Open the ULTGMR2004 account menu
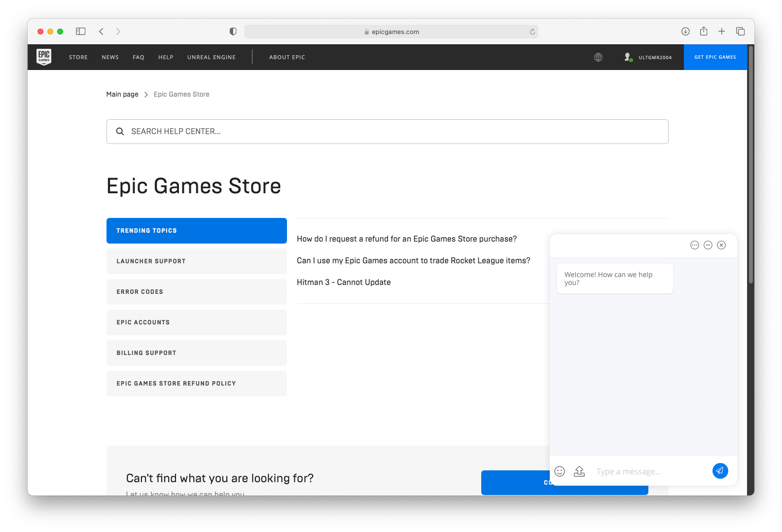 (x=648, y=57)
